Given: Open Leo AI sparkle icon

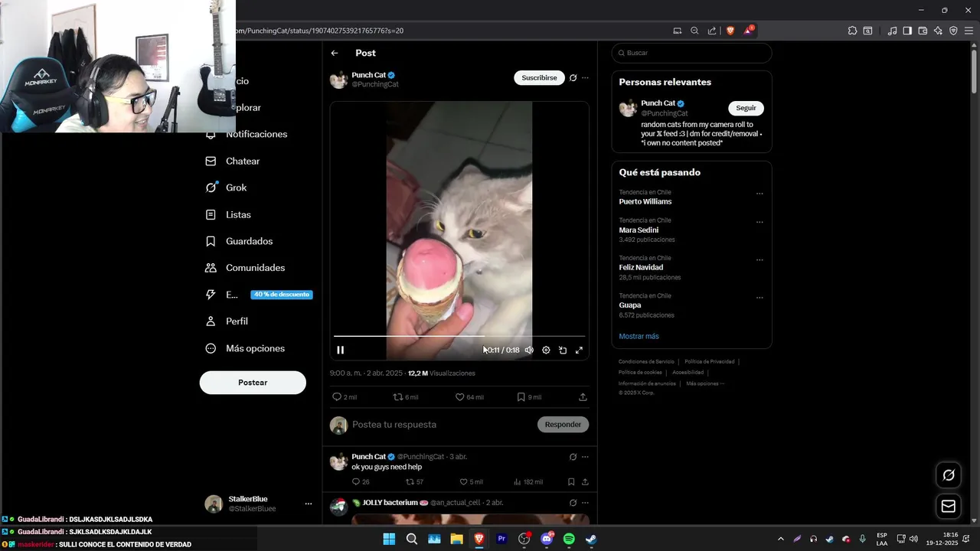Looking at the screenshot, I should pyautogui.click(x=938, y=31).
